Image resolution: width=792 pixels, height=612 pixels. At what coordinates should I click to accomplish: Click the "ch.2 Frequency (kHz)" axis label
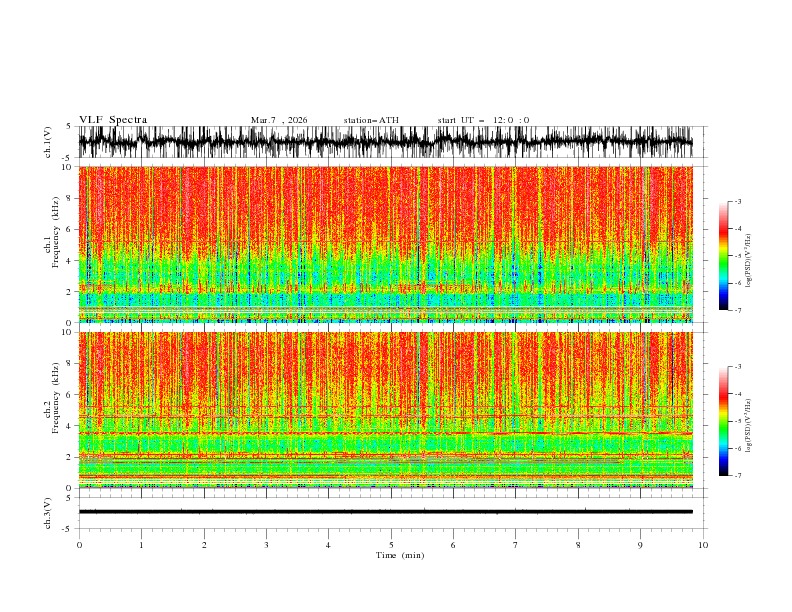[x=52, y=398]
